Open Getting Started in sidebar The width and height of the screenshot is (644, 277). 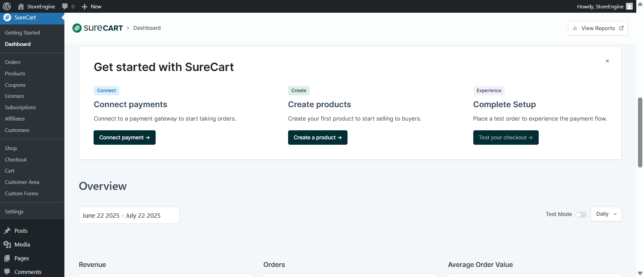click(x=22, y=33)
